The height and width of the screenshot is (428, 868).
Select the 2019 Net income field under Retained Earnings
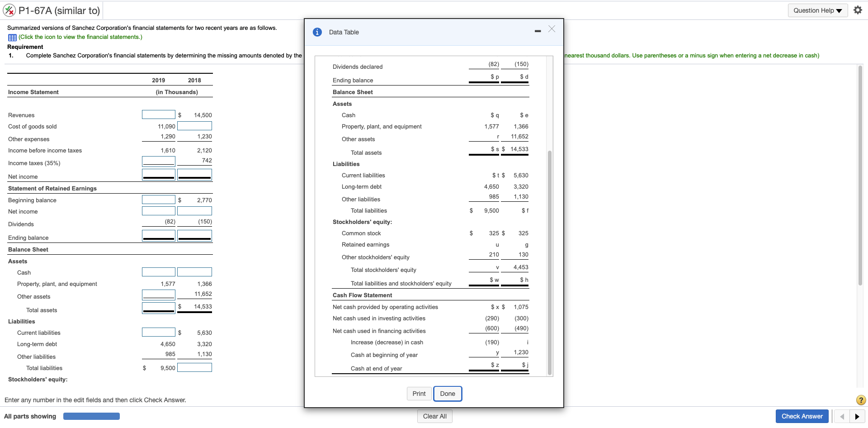coord(159,211)
